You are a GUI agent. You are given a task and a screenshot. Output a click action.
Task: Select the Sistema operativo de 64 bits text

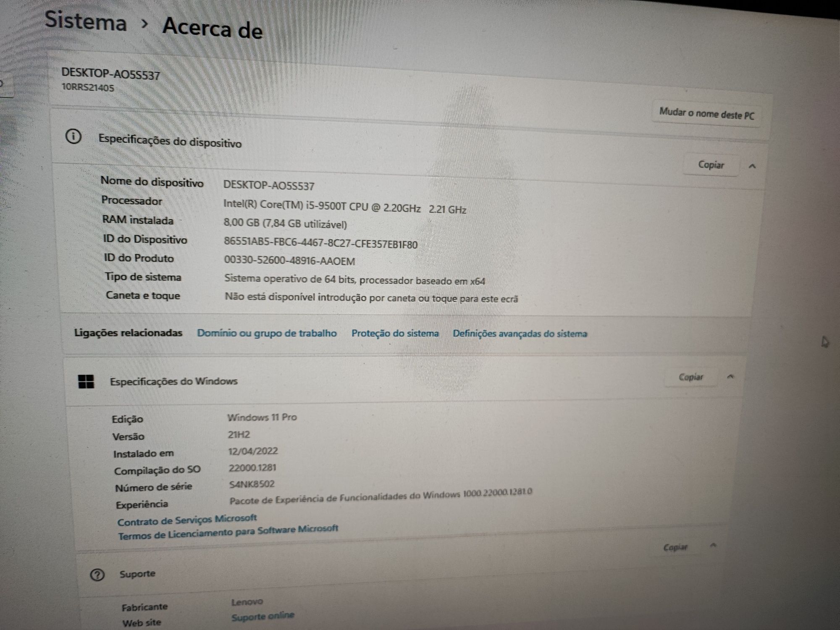point(354,280)
